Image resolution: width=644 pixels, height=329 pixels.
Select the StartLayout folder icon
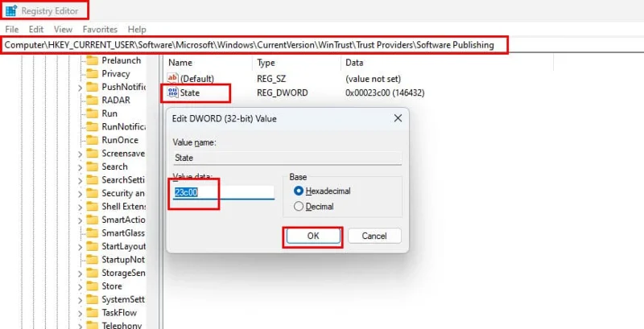[93, 246]
